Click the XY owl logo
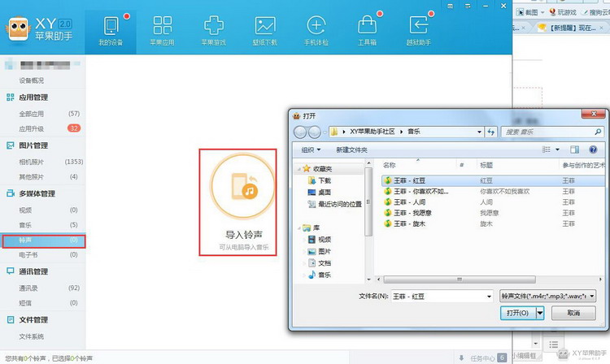This screenshot has height=364, width=610. tap(18, 28)
